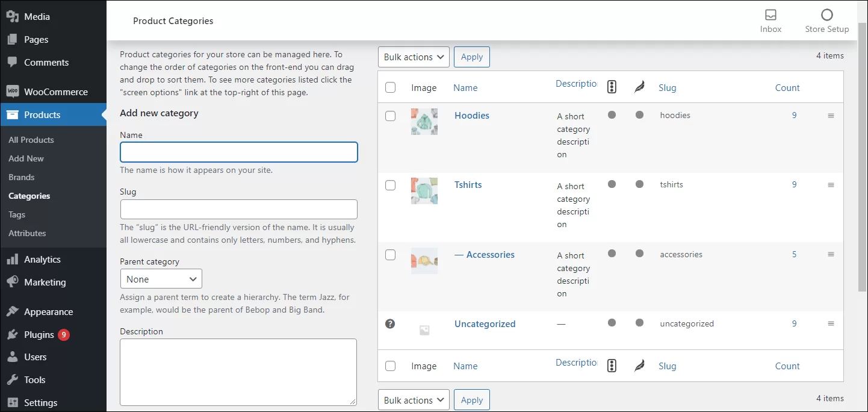
Task: Sort by the feather column header icon
Action: (639, 87)
